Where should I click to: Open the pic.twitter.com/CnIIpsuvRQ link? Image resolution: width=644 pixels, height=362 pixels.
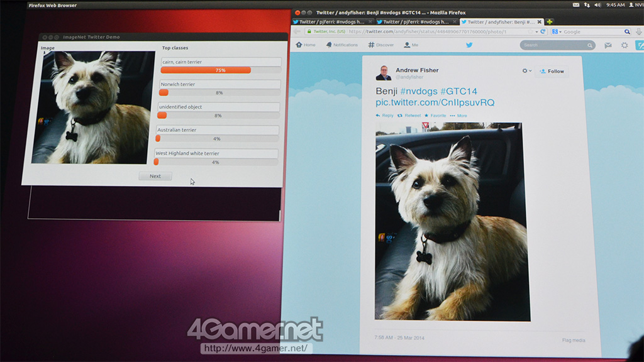[435, 102]
